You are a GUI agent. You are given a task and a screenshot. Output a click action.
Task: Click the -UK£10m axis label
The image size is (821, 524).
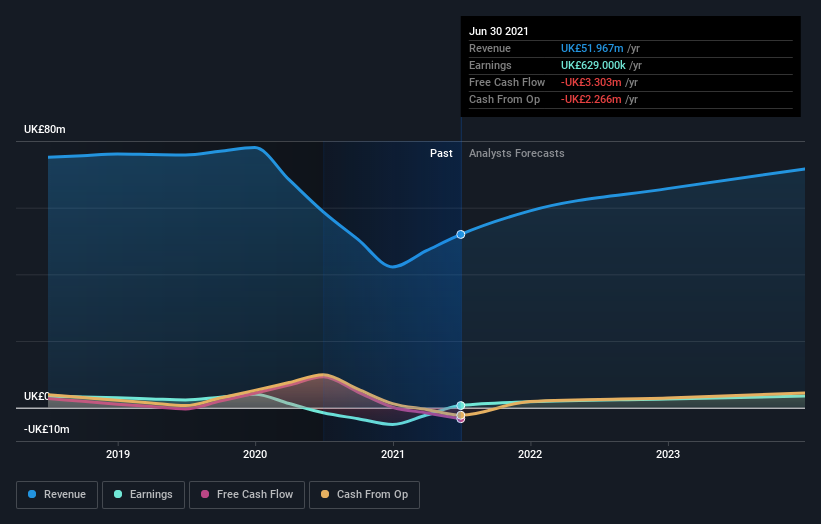[47, 429]
